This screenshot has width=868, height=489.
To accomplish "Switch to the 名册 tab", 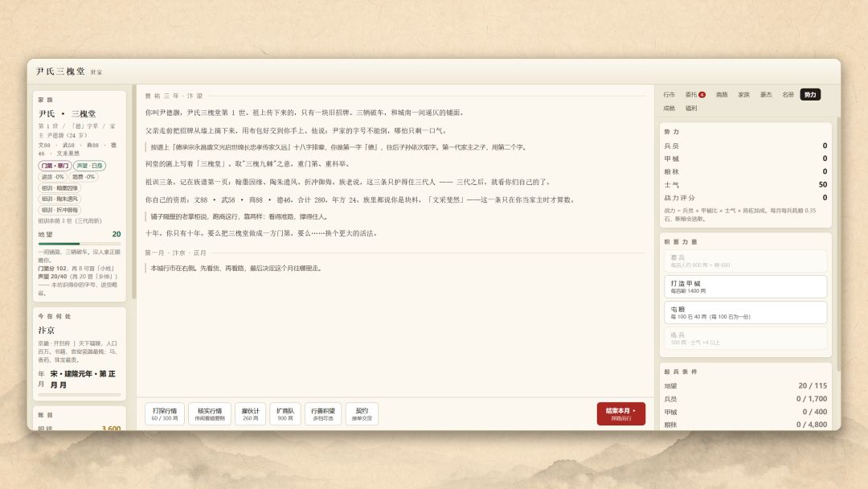I will tap(788, 95).
